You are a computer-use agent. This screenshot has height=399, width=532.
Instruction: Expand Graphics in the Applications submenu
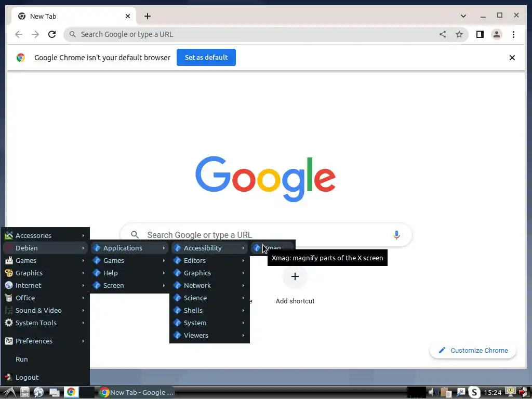[x=209, y=273]
